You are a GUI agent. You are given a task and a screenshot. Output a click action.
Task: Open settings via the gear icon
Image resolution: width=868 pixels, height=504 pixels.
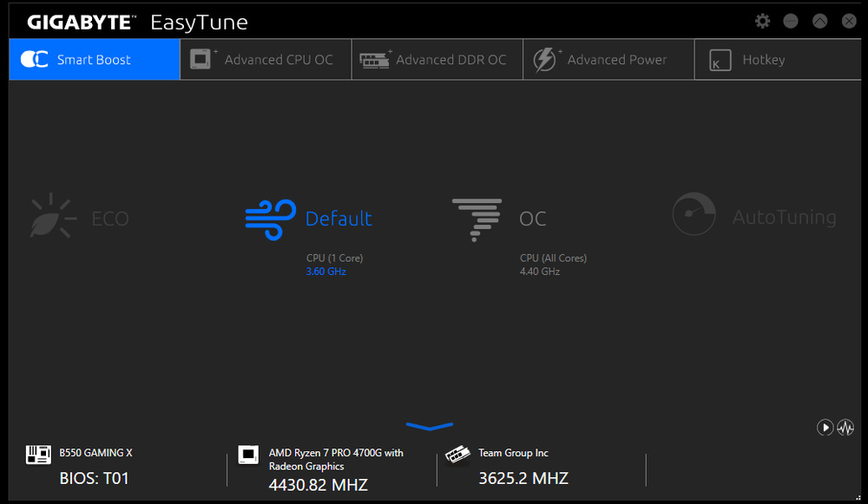tap(762, 21)
